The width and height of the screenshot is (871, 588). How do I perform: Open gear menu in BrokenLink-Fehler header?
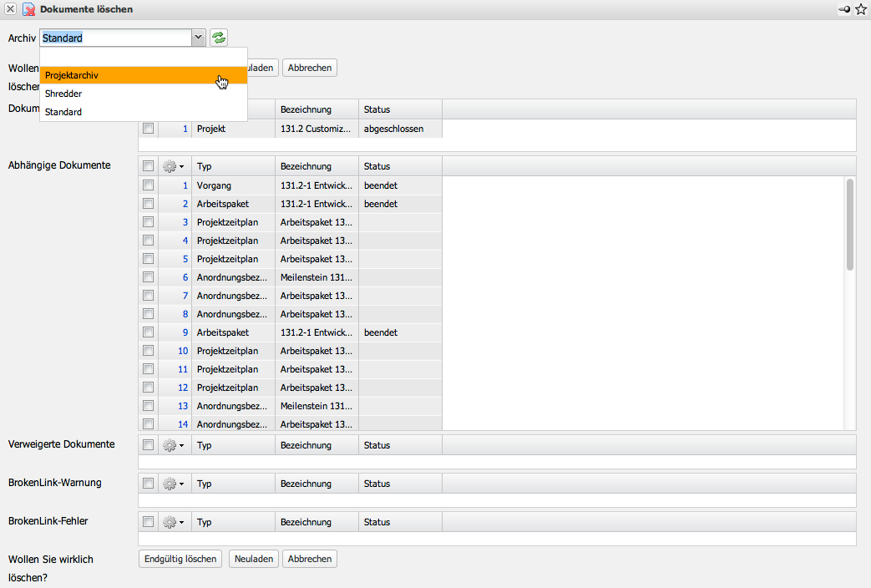[x=174, y=522]
